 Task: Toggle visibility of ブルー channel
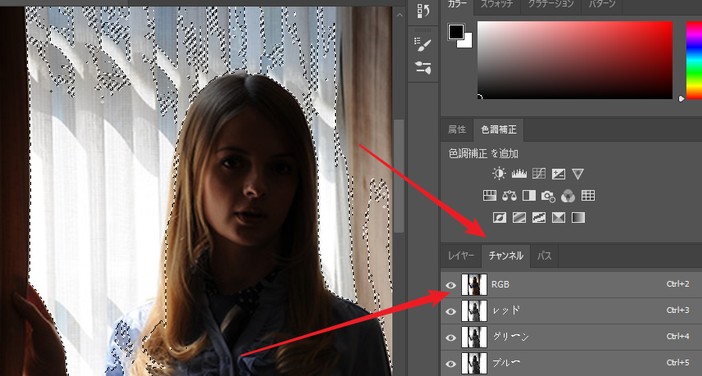point(451,364)
